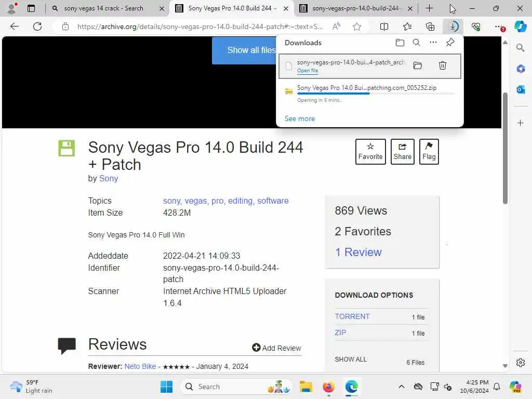Open Copilot icon in Edge toolbar
Viewport: 532px width, 399px height.
(520, 26)
